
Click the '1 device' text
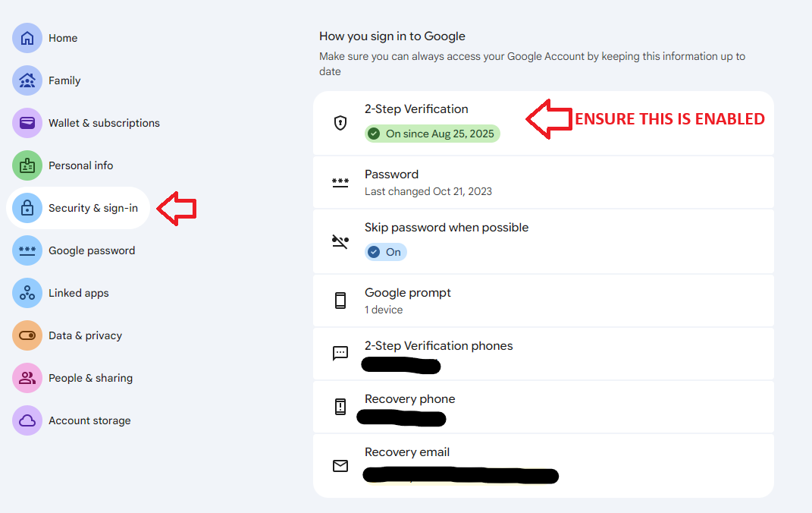pyautogui.click(x=384, y=310)
